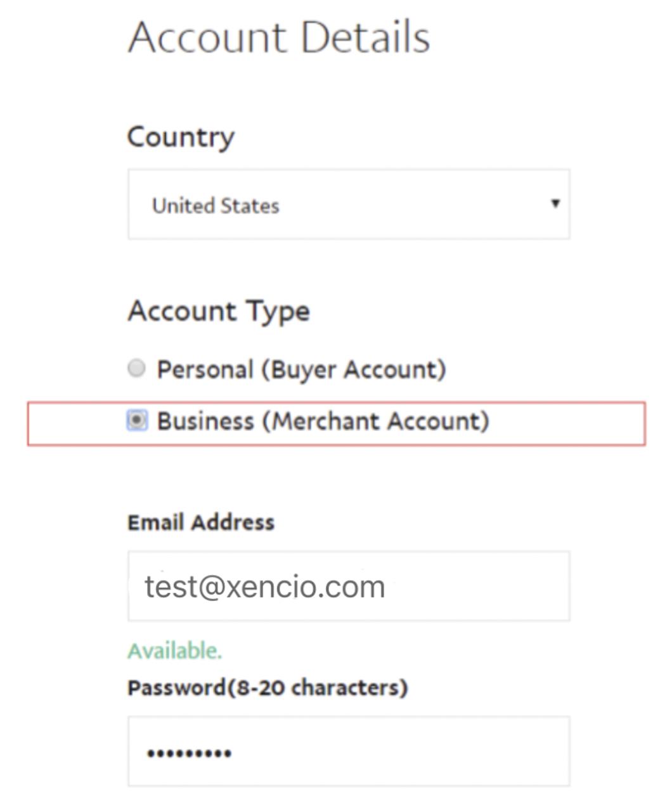Click the test@xencio.com text in email field
Screen dimensions: 672x800
264,587
